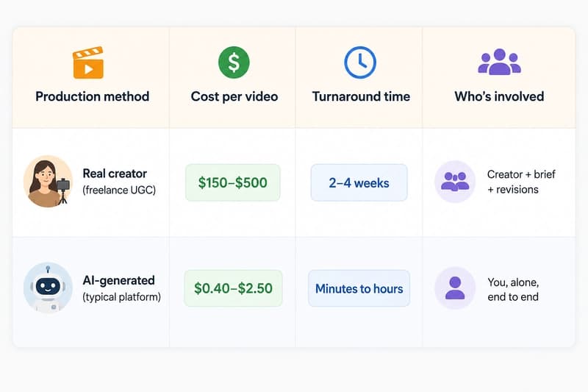Click the single person icon beside You, alone
Viewport: 588px width, 392px height.
pos(455,288)
